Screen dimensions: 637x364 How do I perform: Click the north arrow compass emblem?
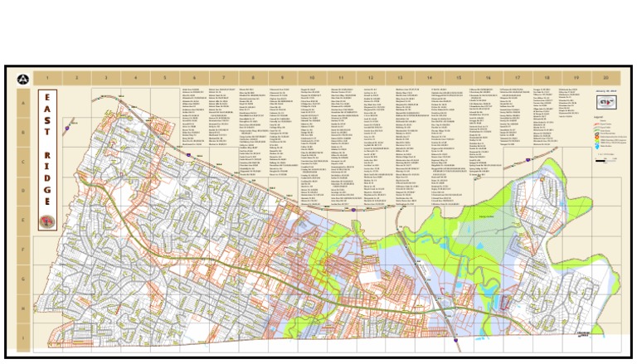click(x=23, y=80)
